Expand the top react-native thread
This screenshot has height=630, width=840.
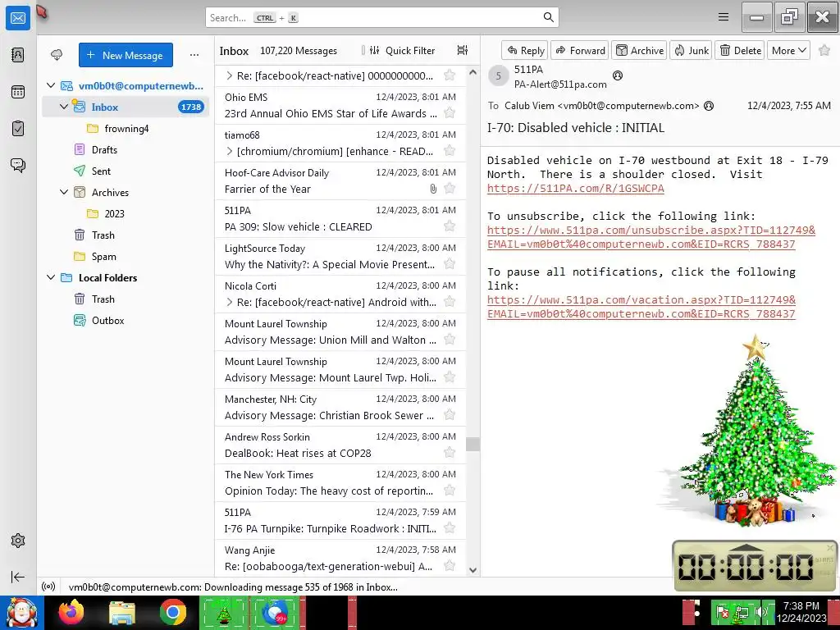click(x=230, y=75)
